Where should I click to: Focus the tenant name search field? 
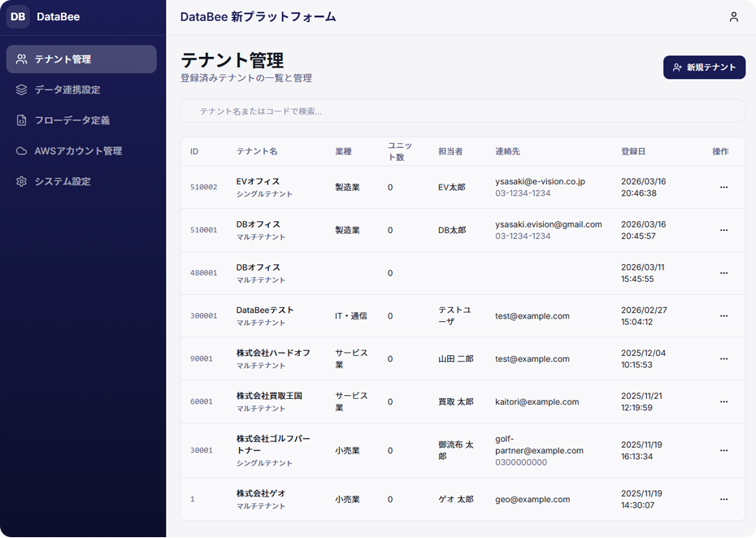(x=463, y=111)
